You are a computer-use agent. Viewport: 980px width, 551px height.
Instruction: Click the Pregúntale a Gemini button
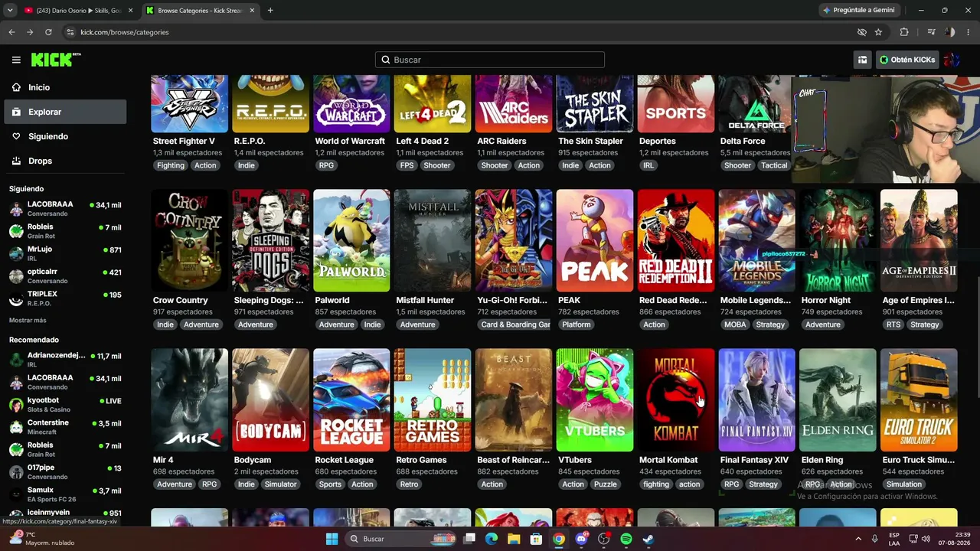tap(859, 10)
